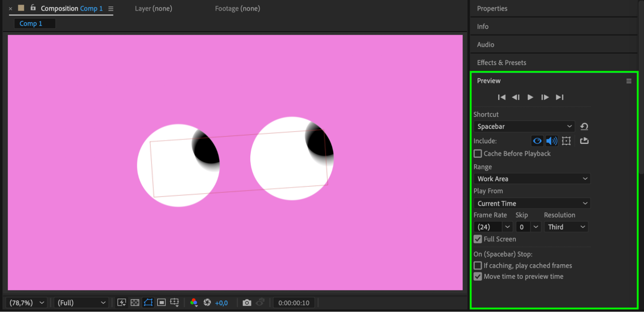Click the Reset Exposure aperture icon
Screen dimensions: 644x312
tap(207, 303)
